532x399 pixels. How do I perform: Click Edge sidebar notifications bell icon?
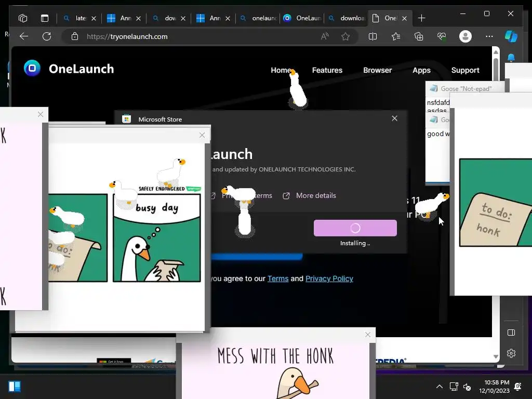click(511, 58)
